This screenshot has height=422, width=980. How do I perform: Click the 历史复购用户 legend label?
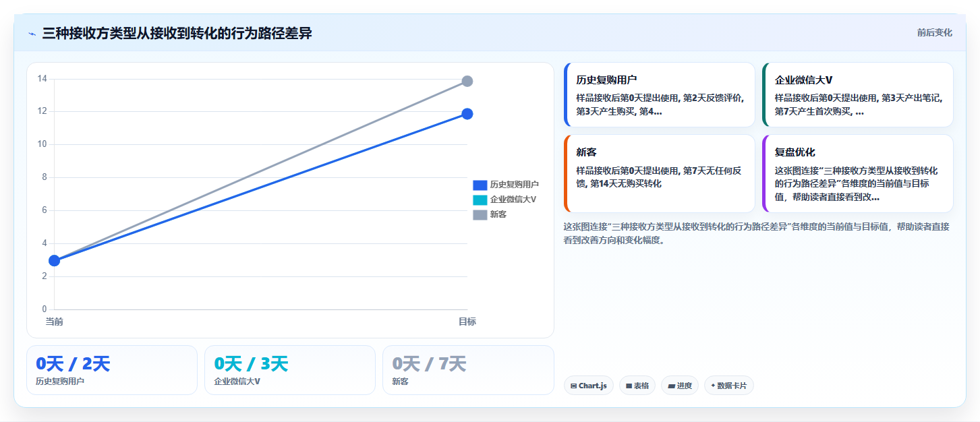point(514,185)
